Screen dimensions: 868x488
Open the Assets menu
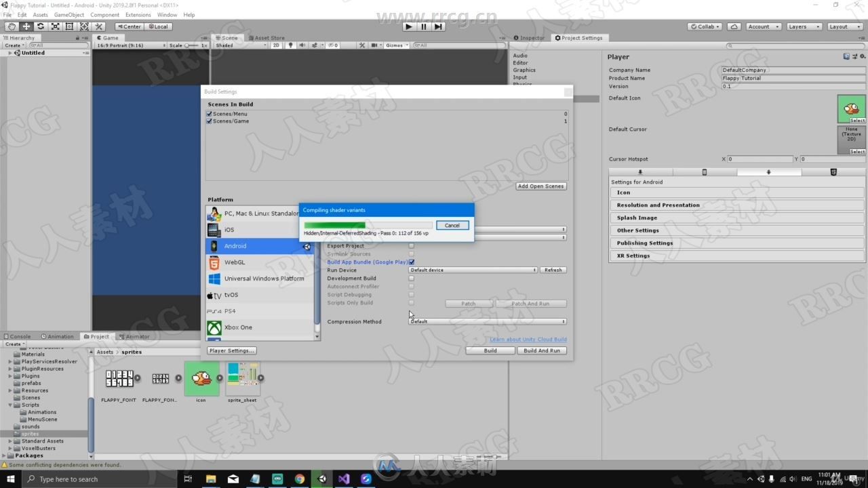click(41, 15)
